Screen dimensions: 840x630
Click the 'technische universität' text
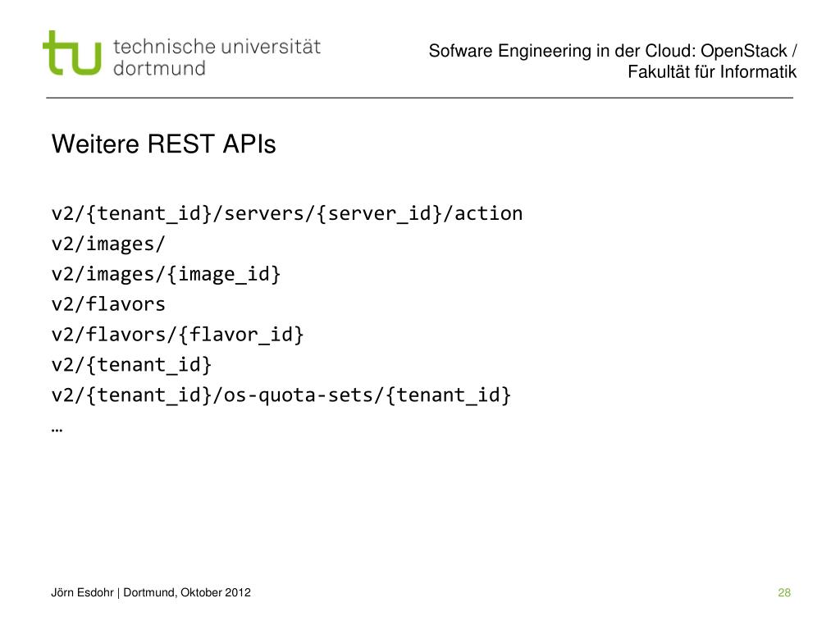pos(217,47)
